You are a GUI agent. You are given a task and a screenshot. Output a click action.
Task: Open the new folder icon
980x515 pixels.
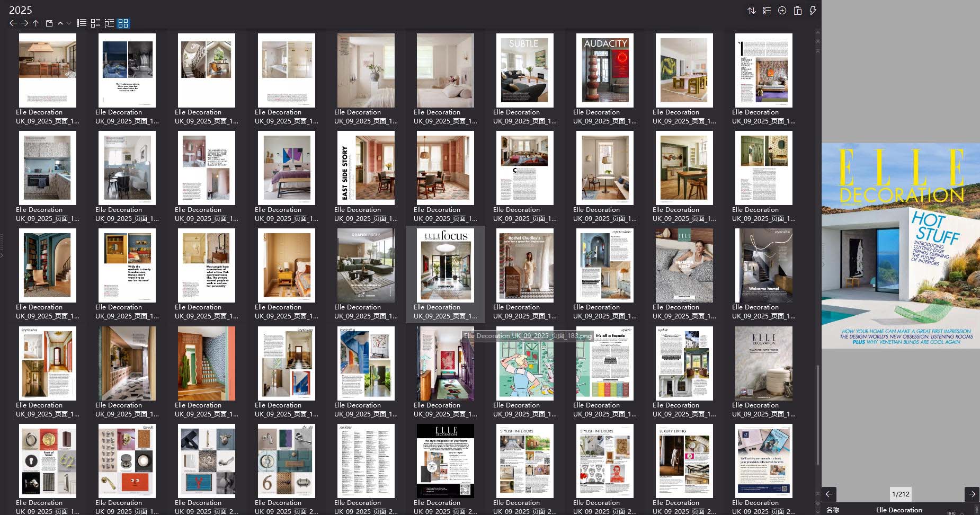[x=48, y=23]
